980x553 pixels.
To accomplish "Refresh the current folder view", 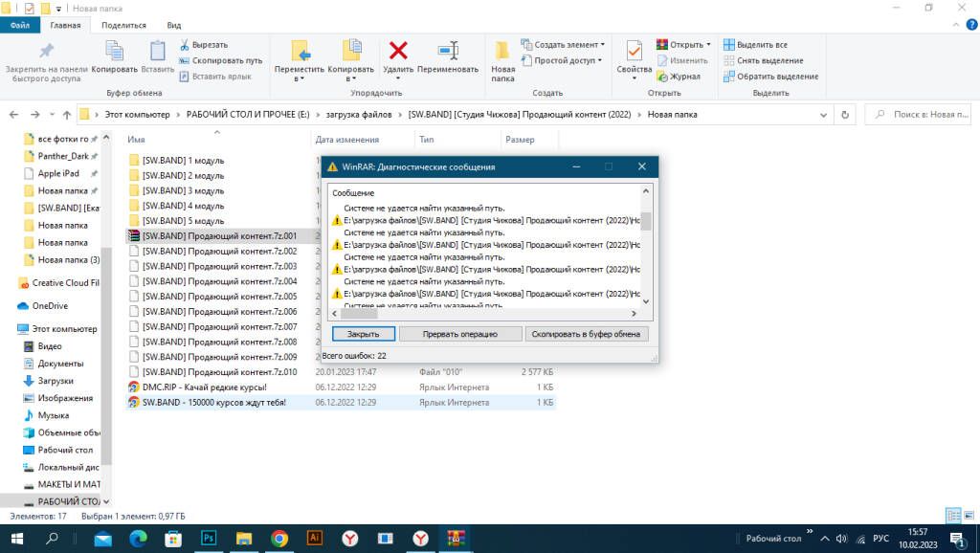I will [844, 115].
